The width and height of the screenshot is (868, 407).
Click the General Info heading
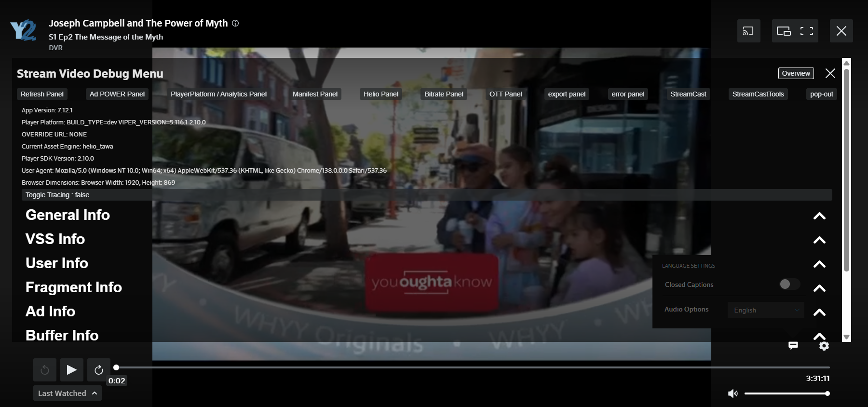pos(68,215)
